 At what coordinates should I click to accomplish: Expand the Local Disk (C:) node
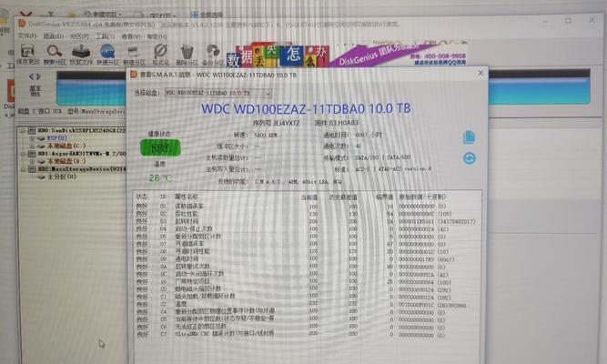tap(33, 146)
